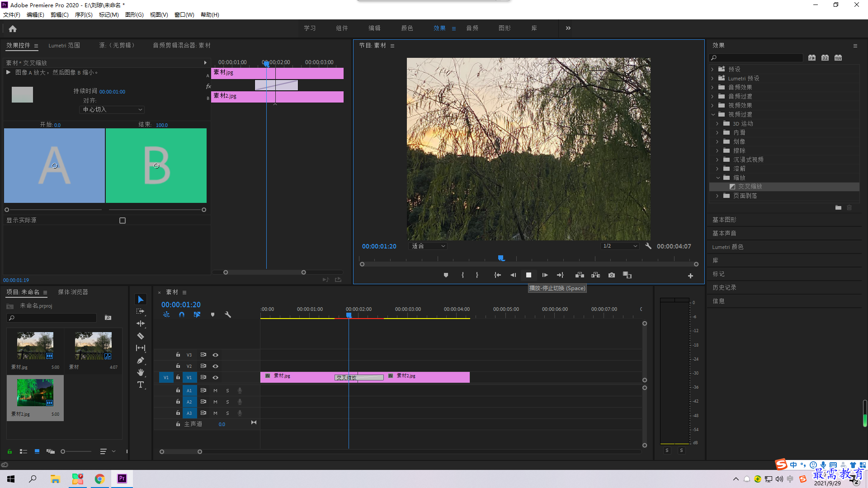Click Go to In point button
Image resolution: width=868 pixels, height=488 pixels.
coord(497,275)
